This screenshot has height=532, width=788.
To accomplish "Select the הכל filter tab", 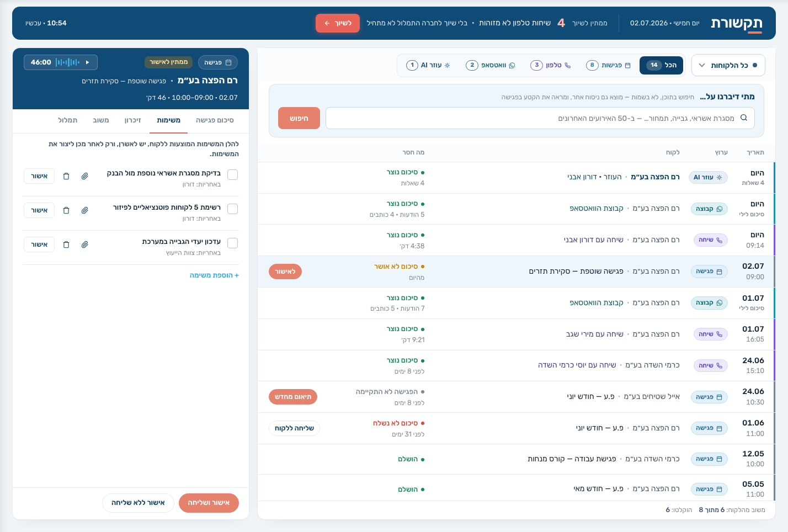I will pyautogui.click(x=661, y=65).
